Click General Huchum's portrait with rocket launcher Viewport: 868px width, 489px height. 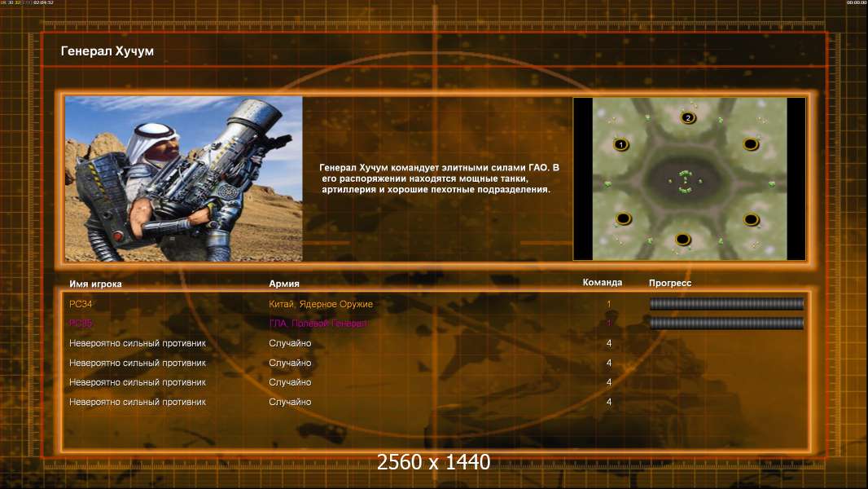pyautogui.click(x=184, y=178)
